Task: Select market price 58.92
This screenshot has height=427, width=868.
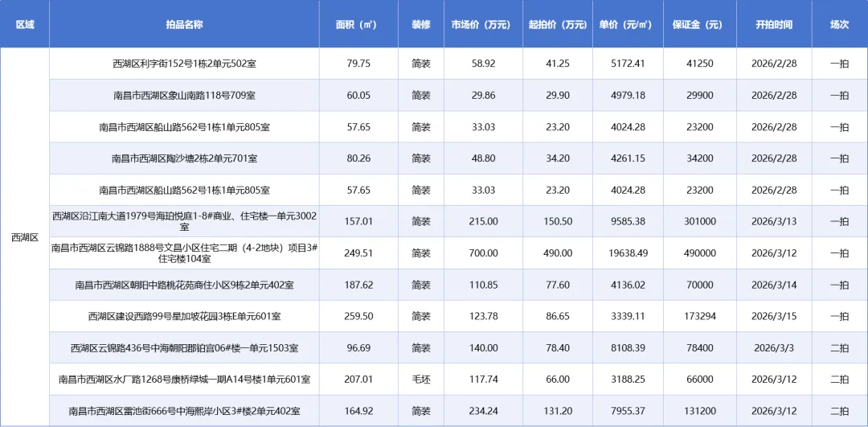Action: (482, 64)
